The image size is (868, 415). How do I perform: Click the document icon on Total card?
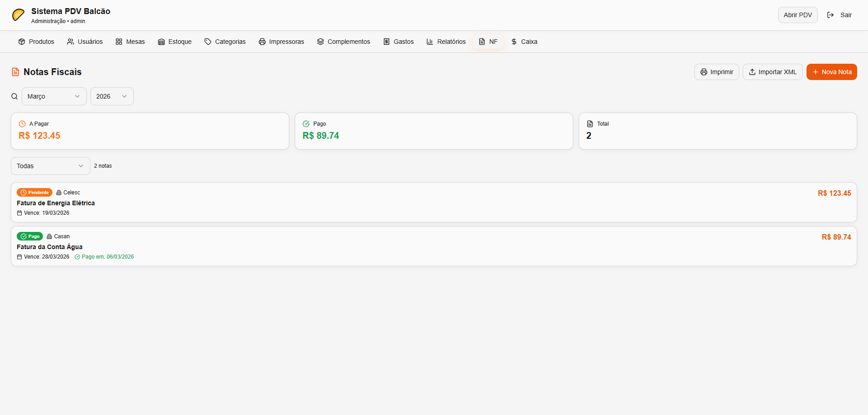(x=590, y=124)
